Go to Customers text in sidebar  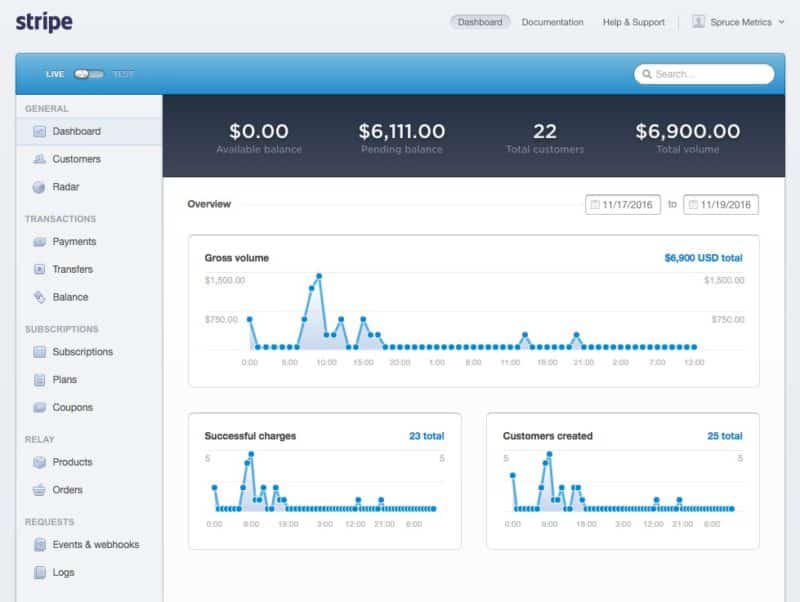(77, 159)
